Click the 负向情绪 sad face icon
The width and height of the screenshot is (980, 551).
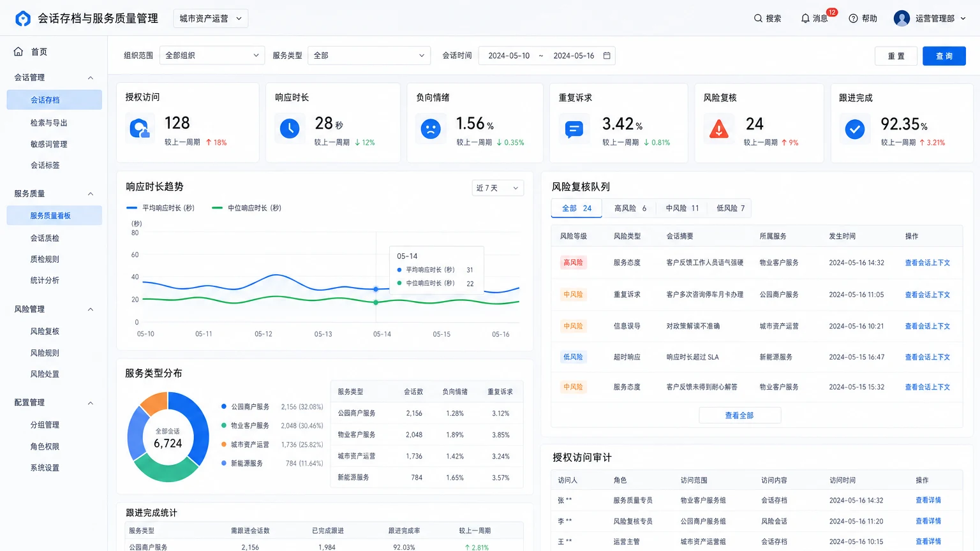pyautogui.click(x=431, y=129)
